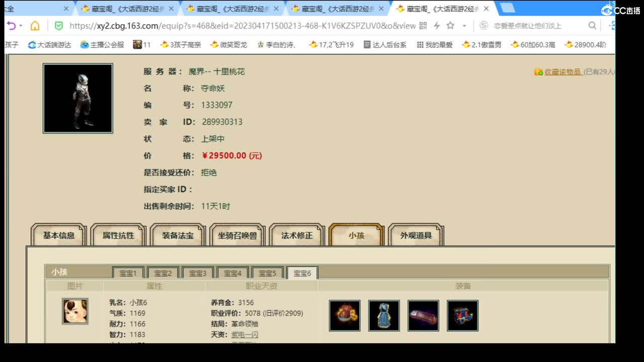Click the seller ID 289930313
Image resolution: width=644 pixels, height=362 pixels.
click(x=222, y=122)
